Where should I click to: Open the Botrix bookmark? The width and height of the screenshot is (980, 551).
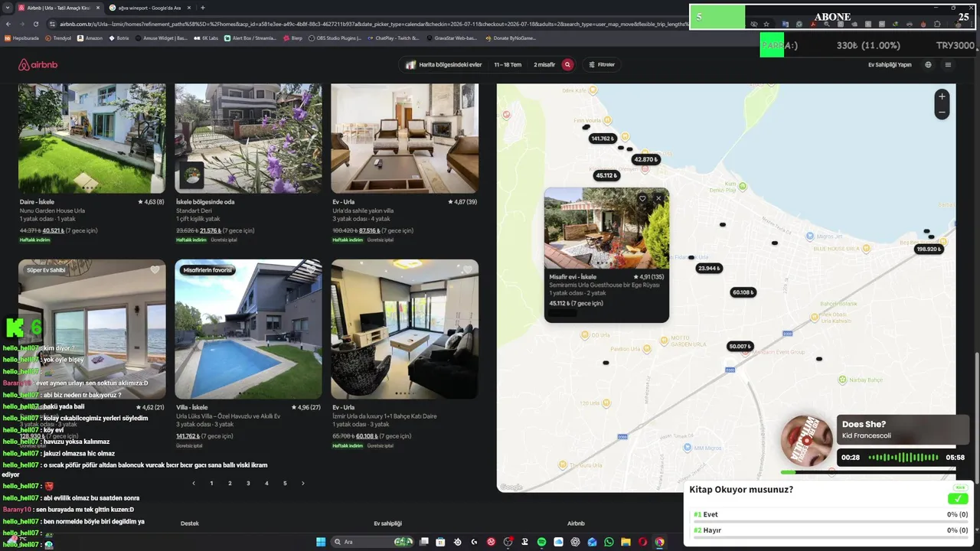click(x=119, y=37)
